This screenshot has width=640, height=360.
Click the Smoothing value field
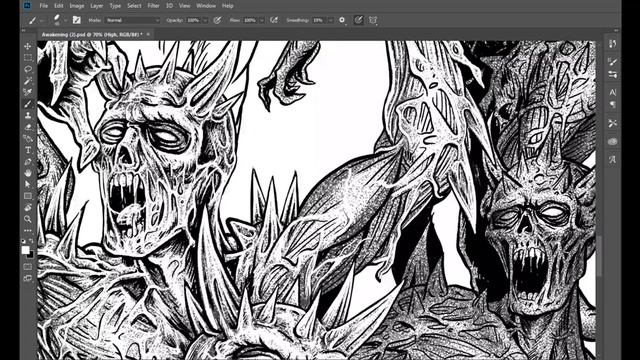318,20
